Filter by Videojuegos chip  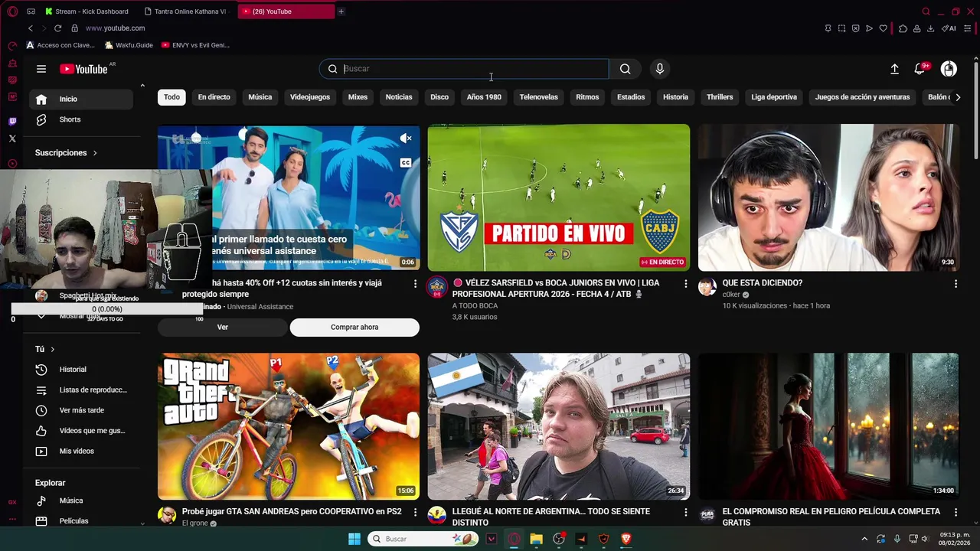point(310,97)
